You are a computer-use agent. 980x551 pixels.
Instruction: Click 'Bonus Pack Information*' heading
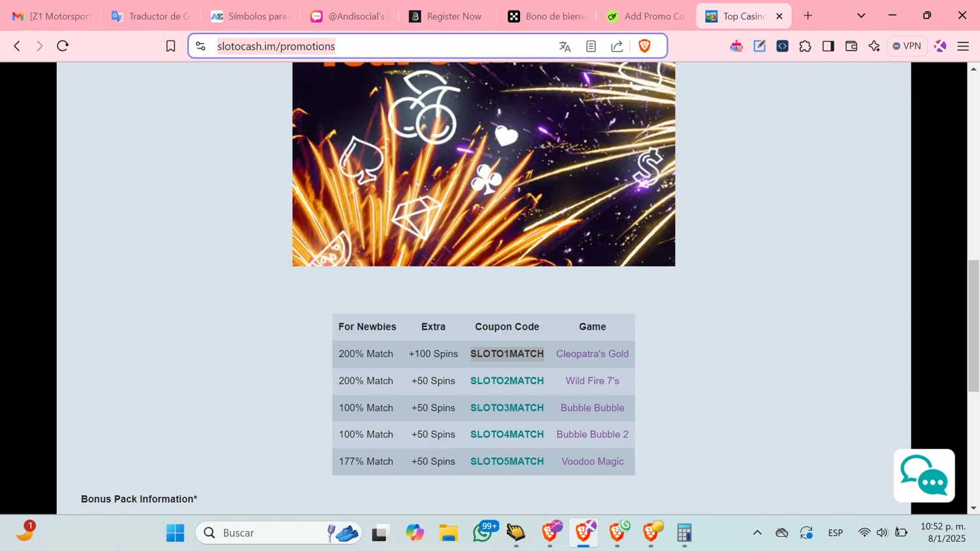tap(139, 499)
